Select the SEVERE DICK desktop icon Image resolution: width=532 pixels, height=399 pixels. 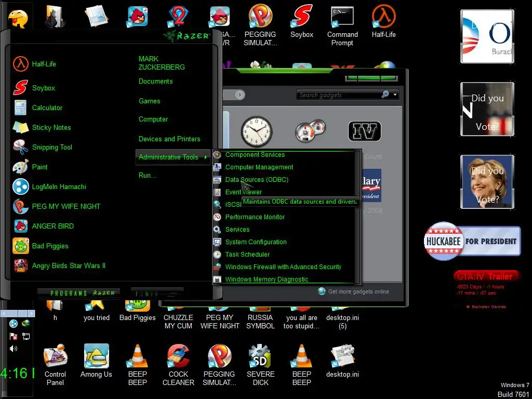click(x=260, y=365)
